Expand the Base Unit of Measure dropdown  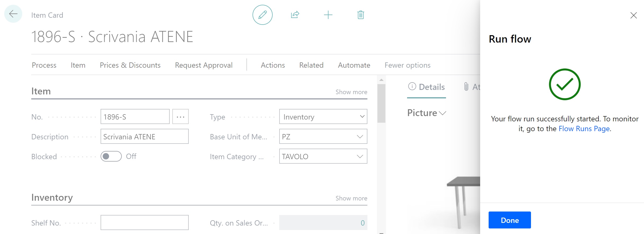360,137
